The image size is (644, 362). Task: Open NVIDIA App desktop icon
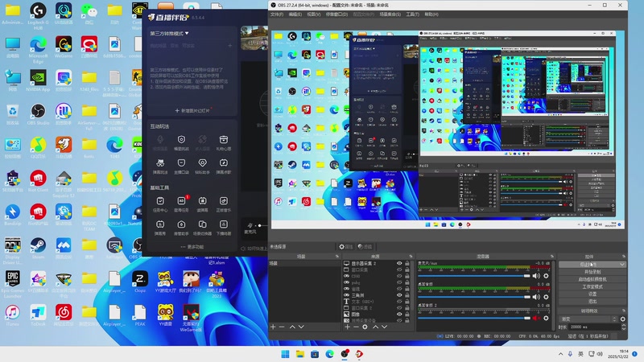(38, 80)
